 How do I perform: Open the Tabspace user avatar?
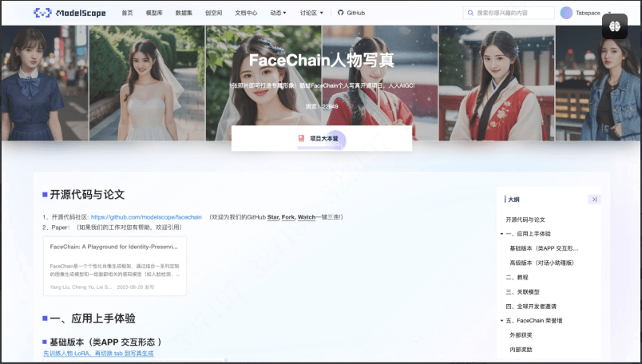coord(566,13)
